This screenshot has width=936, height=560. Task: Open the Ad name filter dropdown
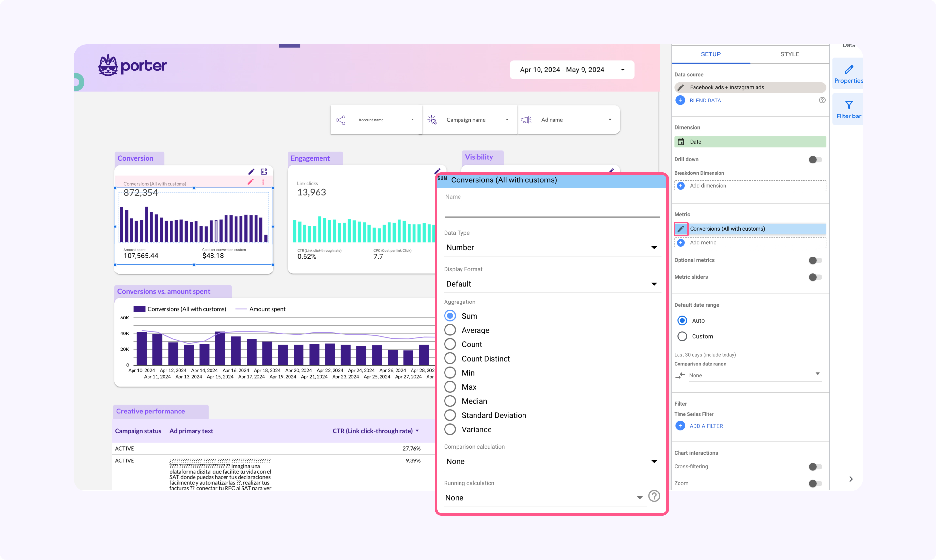pyautogui.click(x=569, y=120)
